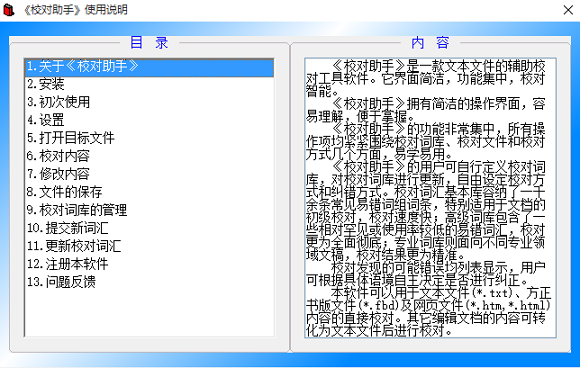Open the "7.修改内容" topic
This screenshot has height=368, width=580.
[150, 174]
